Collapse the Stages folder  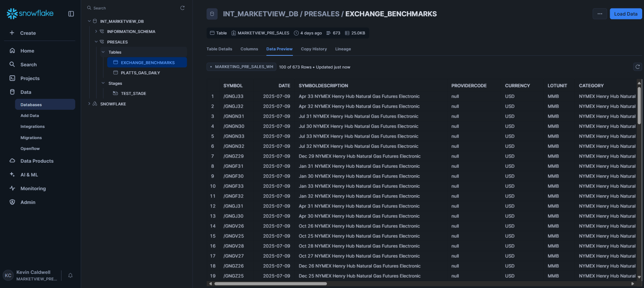103,83
